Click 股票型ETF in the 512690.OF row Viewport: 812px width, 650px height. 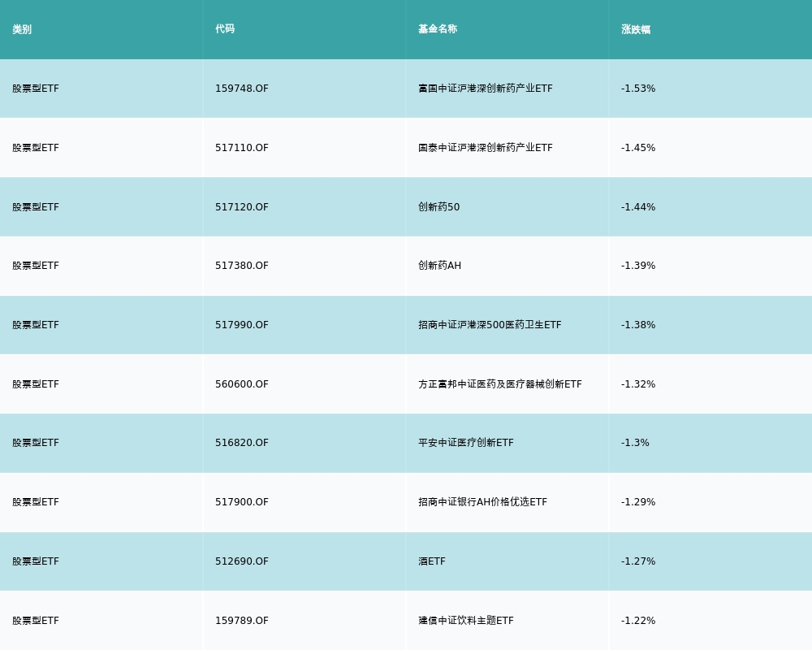pos(36,561)
